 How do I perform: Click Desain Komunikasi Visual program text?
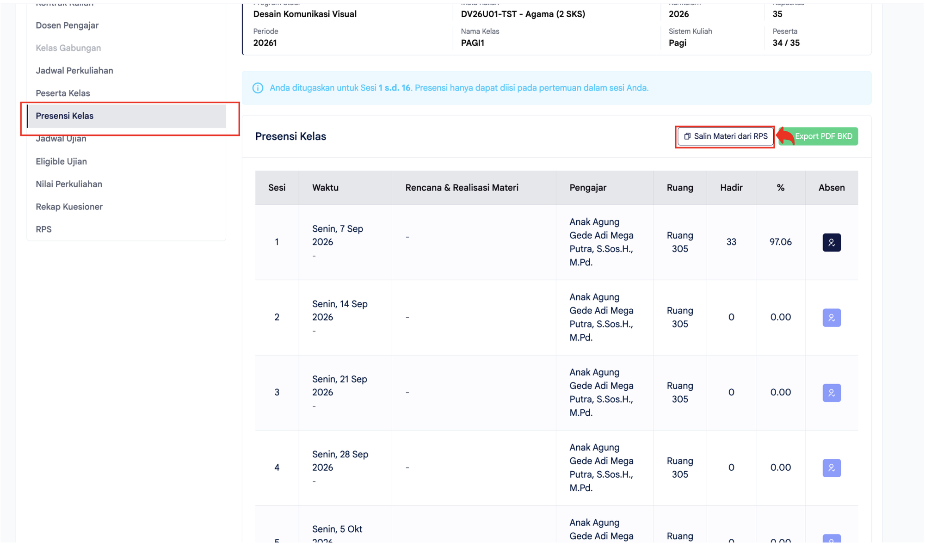pos(305,14)
